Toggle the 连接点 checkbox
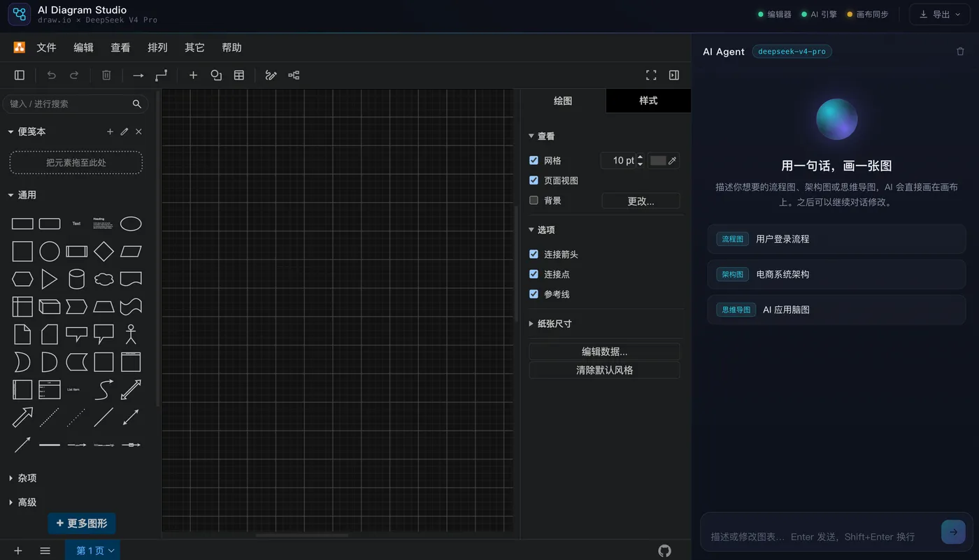979x560 pixels. pos(534,274)
